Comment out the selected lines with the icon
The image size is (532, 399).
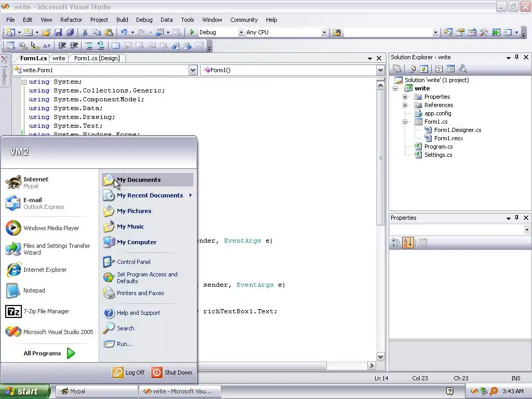[x=88, y=46]
